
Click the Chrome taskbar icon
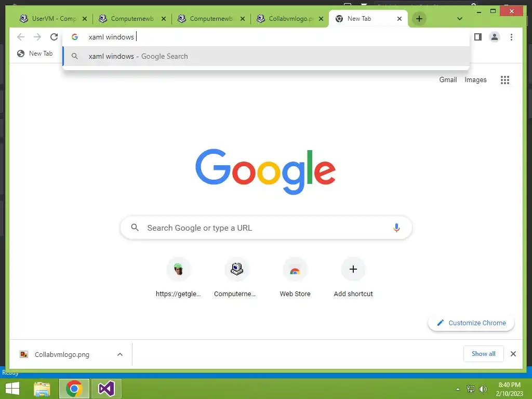click(x=74, y=389)
